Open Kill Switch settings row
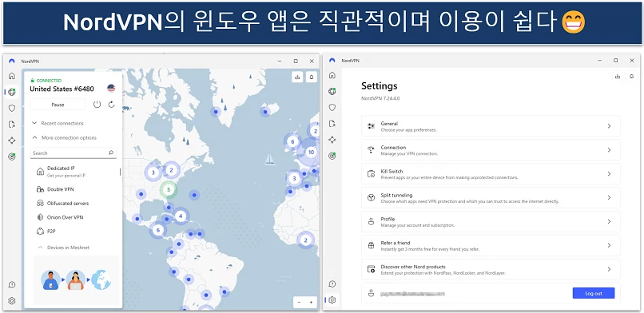This screenshot has height=313, width=644. (x=491, y=173)
